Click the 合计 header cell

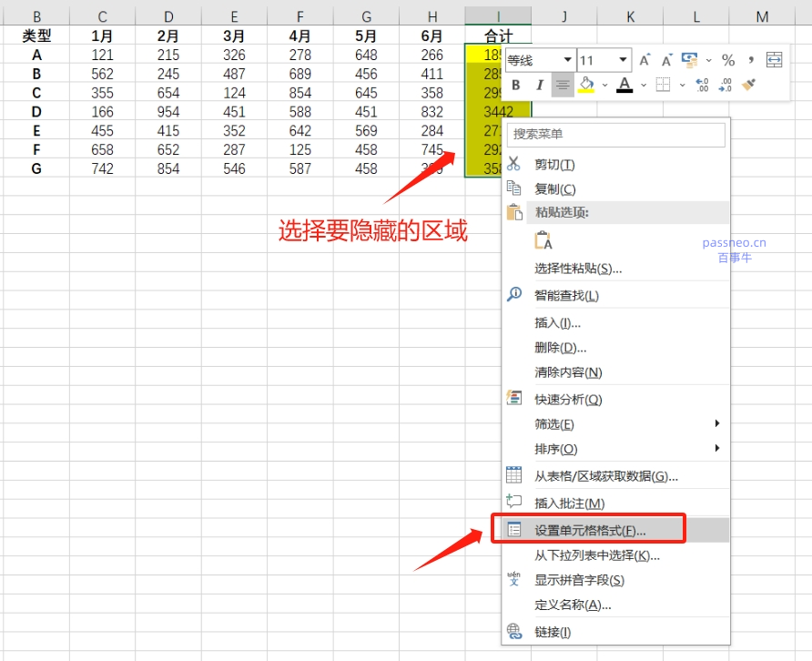click(498, 36)
